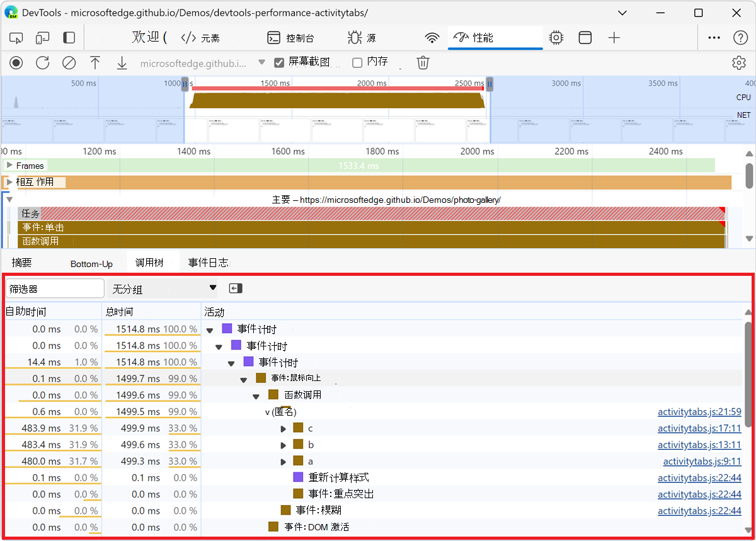Expand the function c call tree node
The image size is (756, 541).
coord(283,428)
